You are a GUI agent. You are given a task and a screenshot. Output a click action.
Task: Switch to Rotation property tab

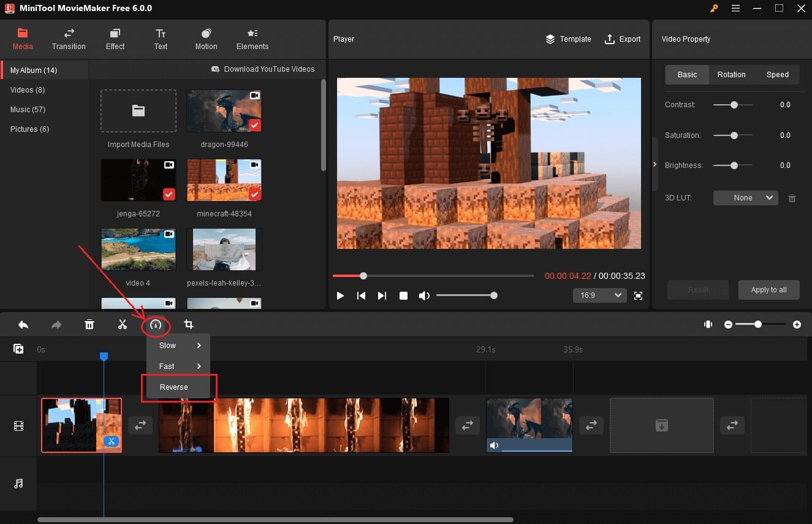[x=732, y=75]
